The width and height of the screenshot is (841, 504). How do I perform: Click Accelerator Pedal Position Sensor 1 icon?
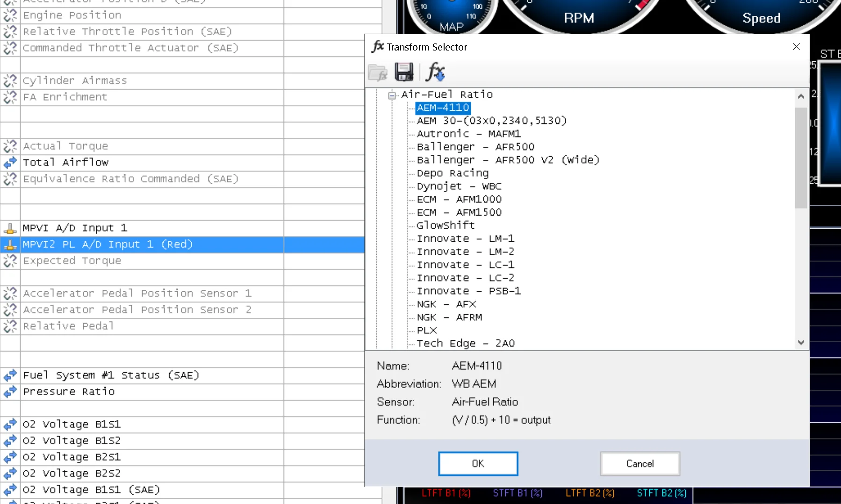point(10,294)
